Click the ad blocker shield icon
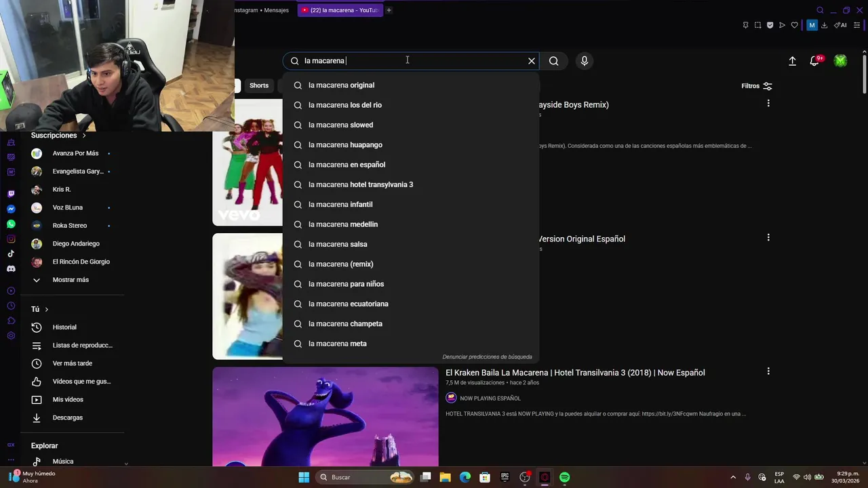 [x=770, y=25]
